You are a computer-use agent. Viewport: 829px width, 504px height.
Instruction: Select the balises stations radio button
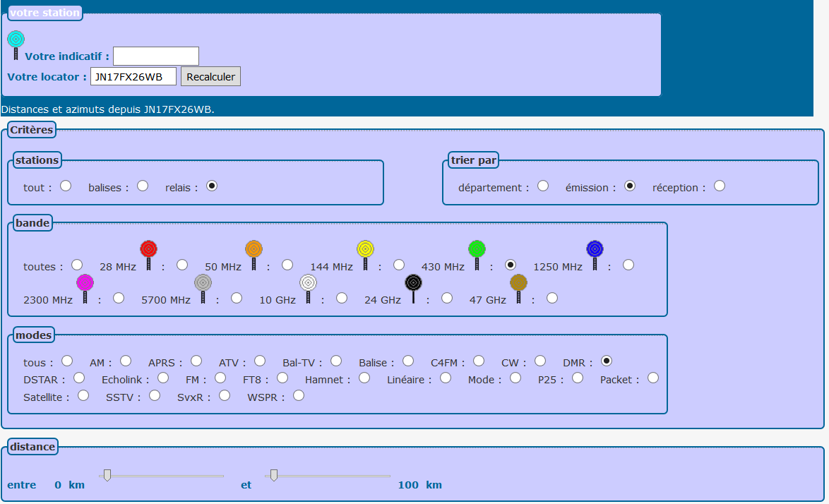pos(143,186)
